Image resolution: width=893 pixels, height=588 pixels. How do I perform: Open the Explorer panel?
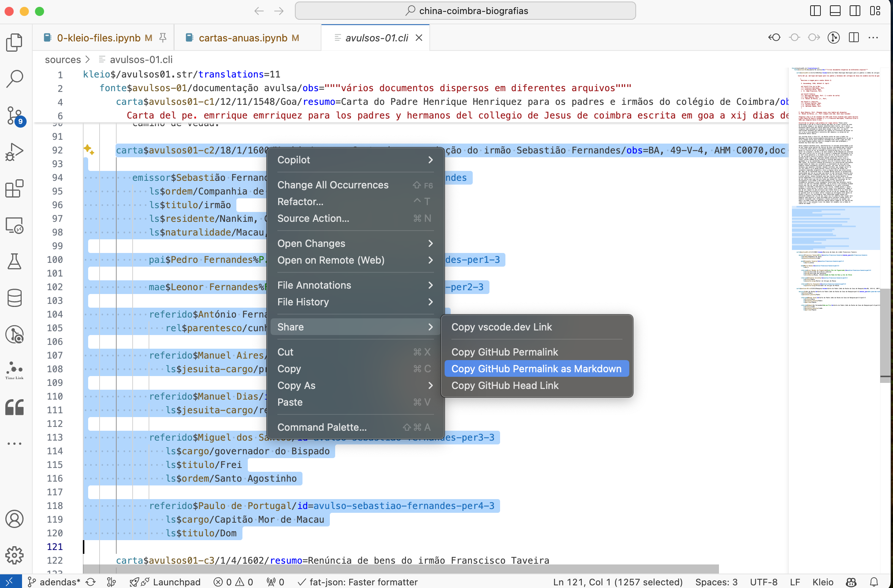[x=14, y=43]
